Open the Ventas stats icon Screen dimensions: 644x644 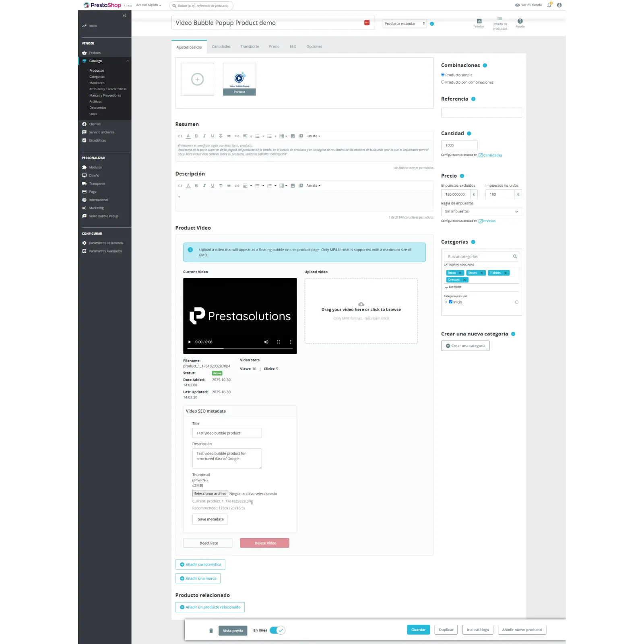point(479,21)
